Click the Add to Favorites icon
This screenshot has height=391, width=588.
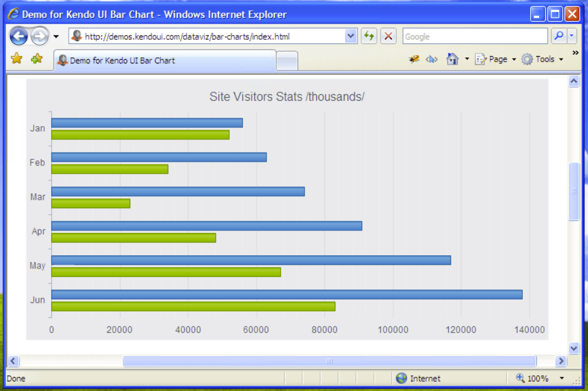[37, 59]
